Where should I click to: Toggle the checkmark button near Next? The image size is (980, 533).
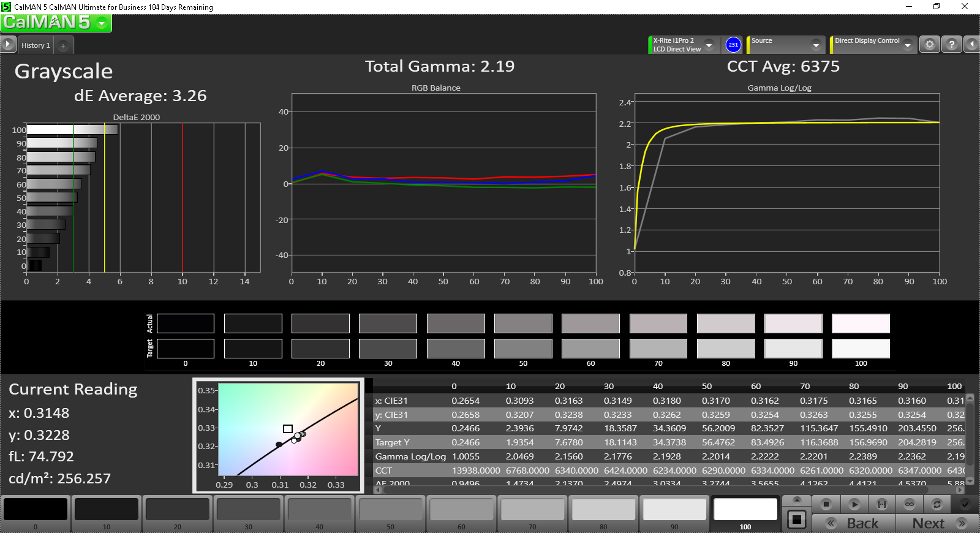(965, 504)
